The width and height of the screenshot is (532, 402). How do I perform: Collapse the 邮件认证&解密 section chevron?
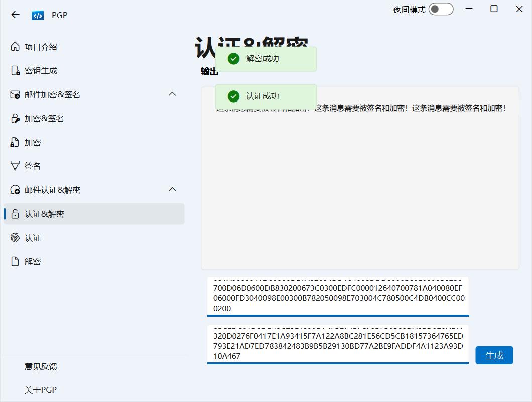pos(172,189)
